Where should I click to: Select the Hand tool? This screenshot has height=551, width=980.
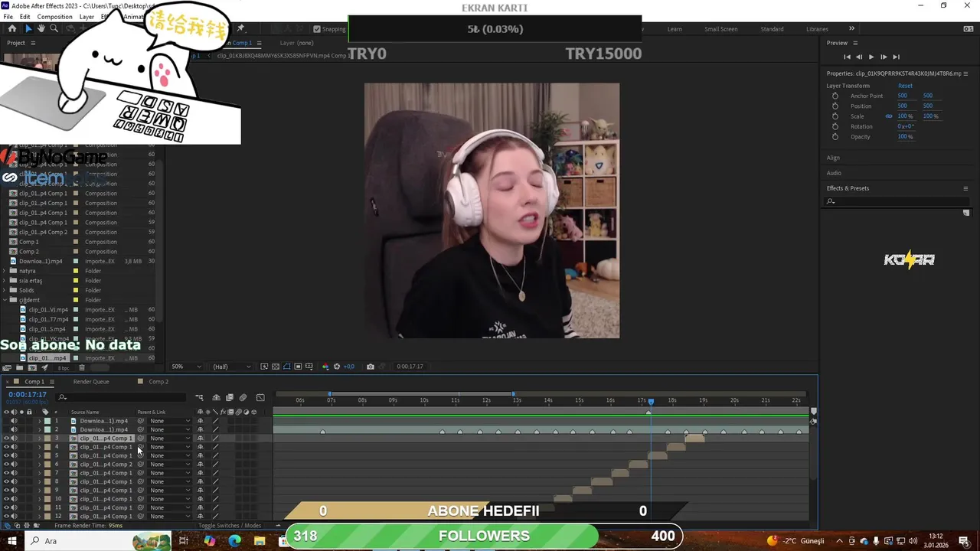pos(41,29)
